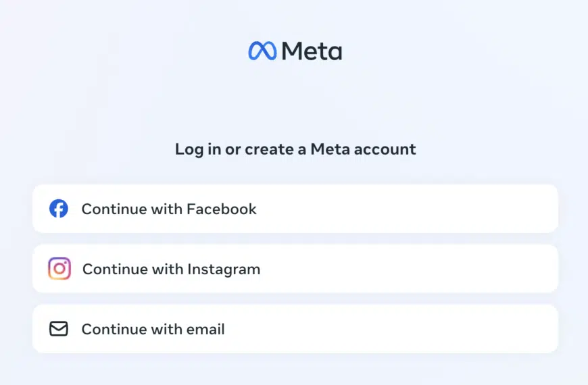Image resolution: width=588 pixels, height=385 pixels.
Task: Tap the "Continue with Facebook" text label
Action: click(x=169, y=209)
